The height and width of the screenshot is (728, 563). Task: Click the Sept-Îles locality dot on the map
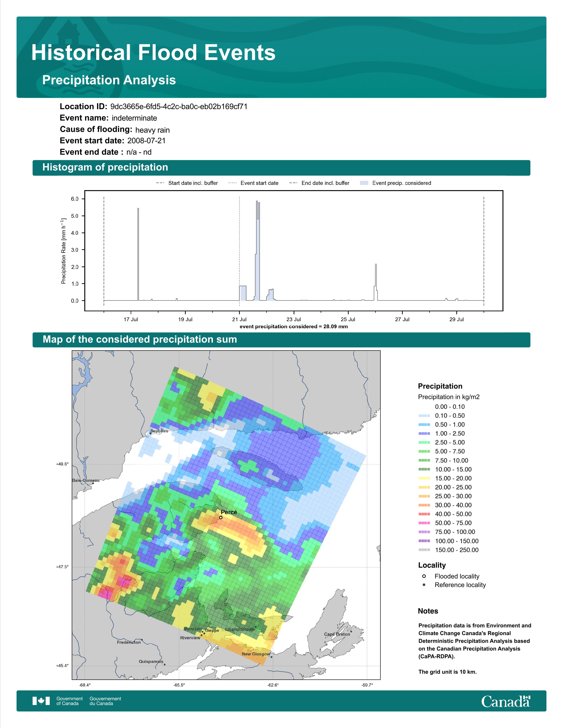pos(150,434)
